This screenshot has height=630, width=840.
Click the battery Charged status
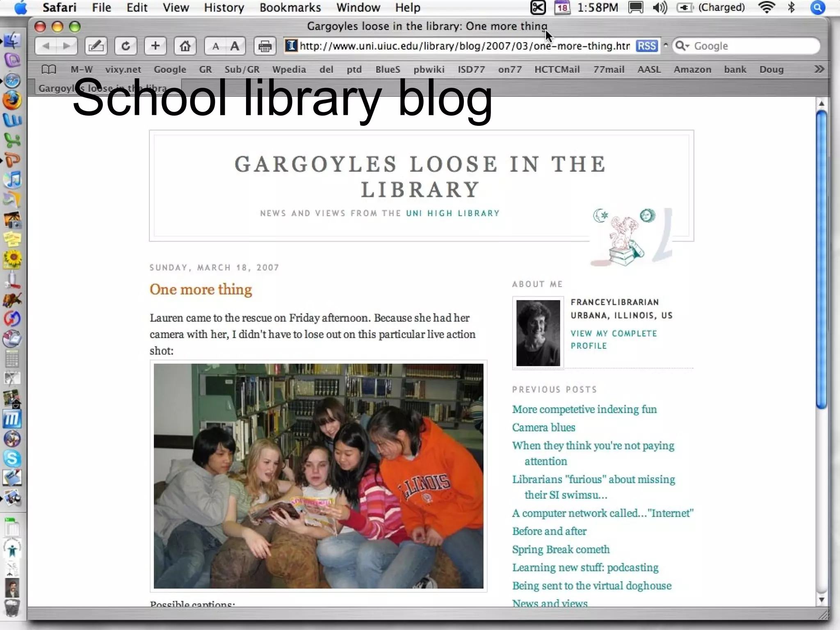point(710,8)
